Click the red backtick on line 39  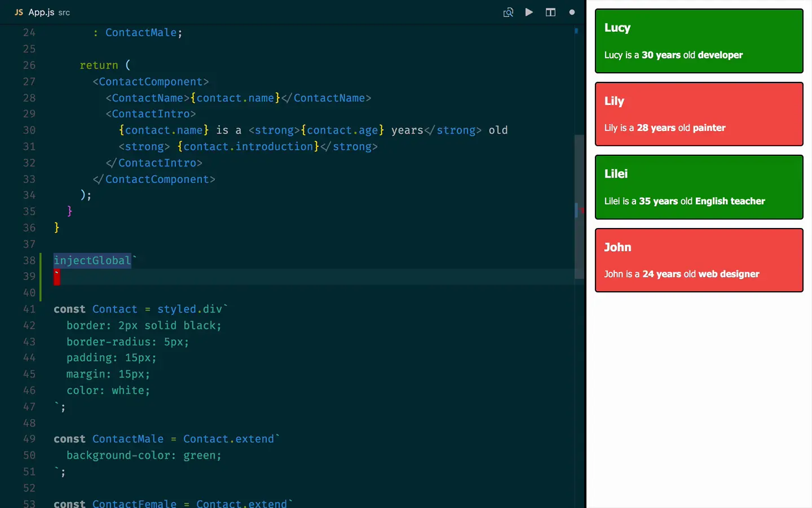tap(57, 277)
